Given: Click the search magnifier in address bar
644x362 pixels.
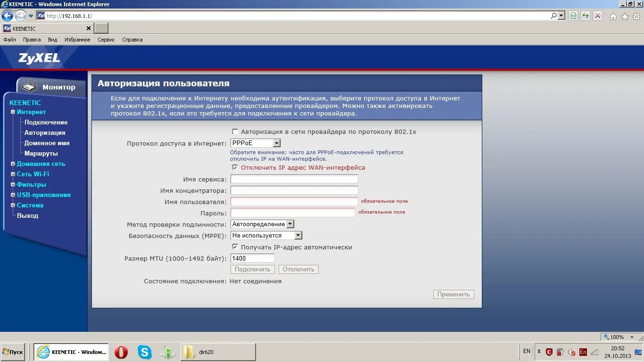Looking at the screenshot, I should pos(553,16).
